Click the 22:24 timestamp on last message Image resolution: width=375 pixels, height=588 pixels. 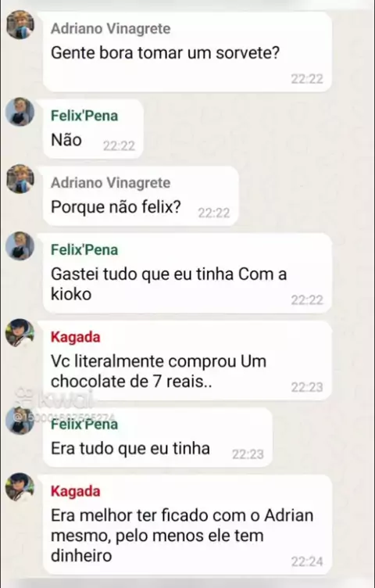pos(307,561)
